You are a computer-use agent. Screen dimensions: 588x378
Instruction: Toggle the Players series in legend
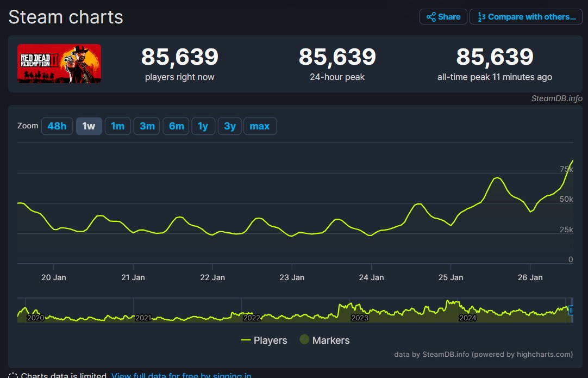pos(264,340)
